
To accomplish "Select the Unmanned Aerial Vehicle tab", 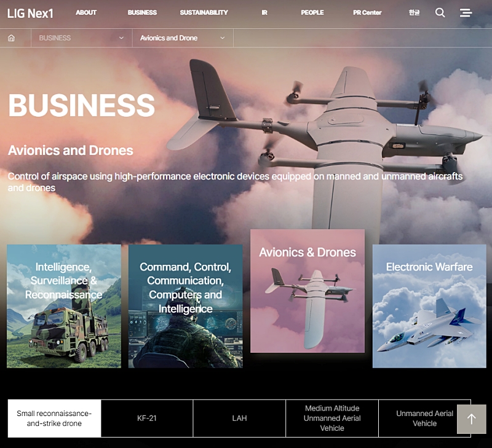I will (x=424, y=419).
